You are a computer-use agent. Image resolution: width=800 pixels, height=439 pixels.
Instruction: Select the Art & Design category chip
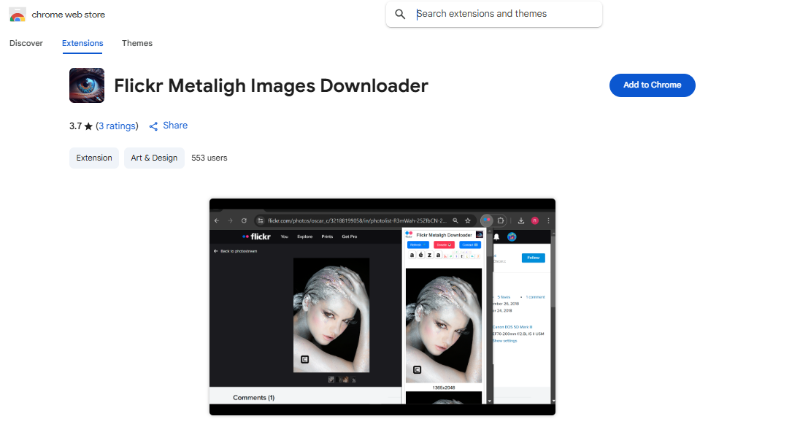(x=154, y=158)
